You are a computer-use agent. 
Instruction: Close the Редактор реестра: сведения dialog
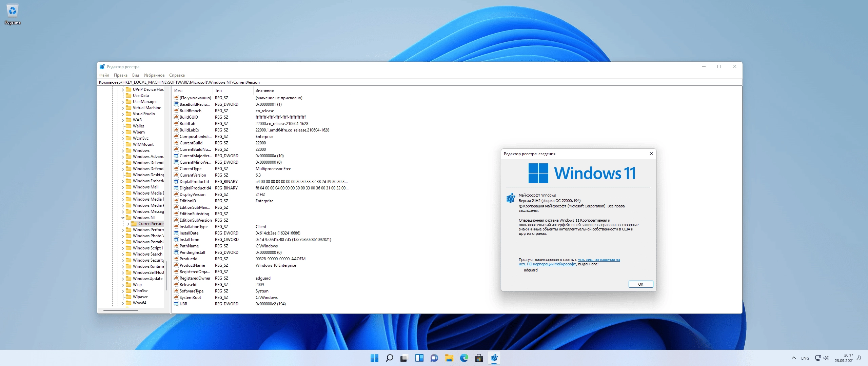point(651,154)
